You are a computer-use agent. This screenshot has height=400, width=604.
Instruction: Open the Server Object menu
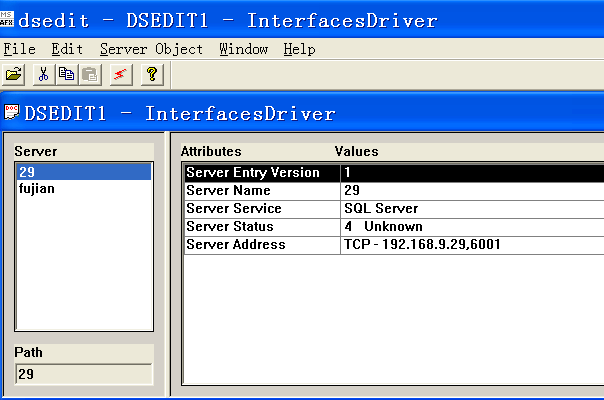tap(151, 49)
